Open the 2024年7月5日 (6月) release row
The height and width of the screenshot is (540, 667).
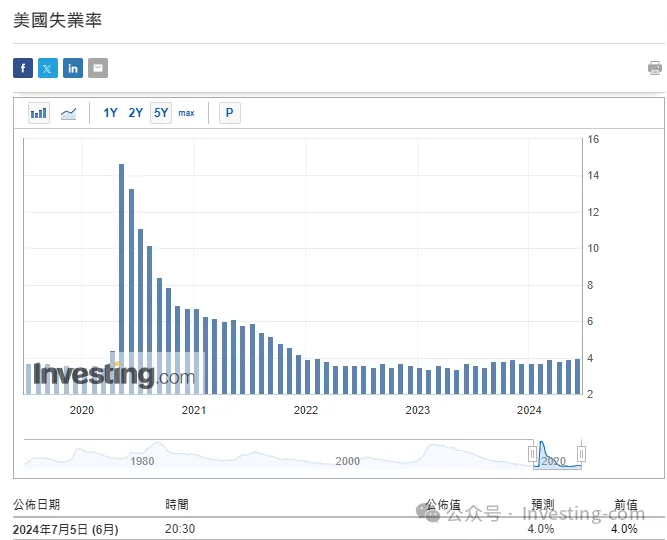point(65,529)
